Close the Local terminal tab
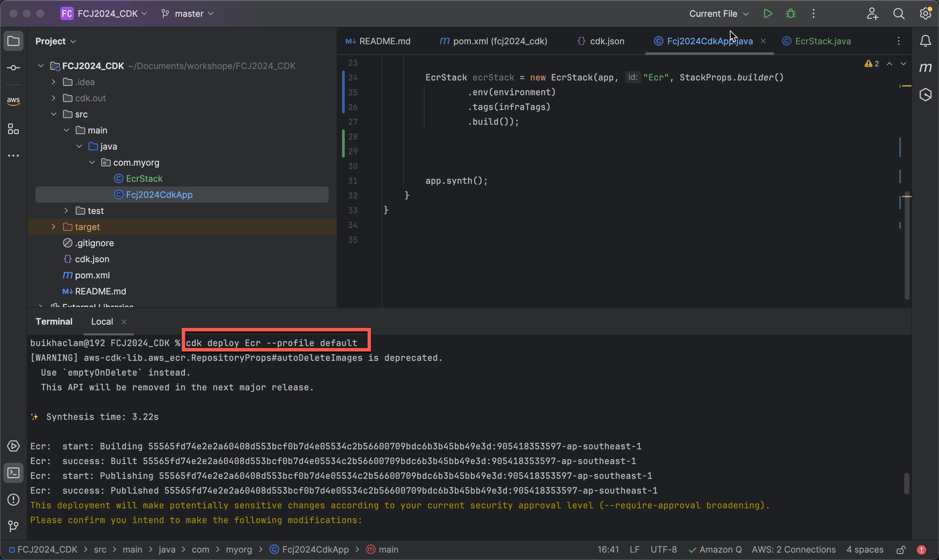This screenshot has width=939, height=560. click(124, 322)
